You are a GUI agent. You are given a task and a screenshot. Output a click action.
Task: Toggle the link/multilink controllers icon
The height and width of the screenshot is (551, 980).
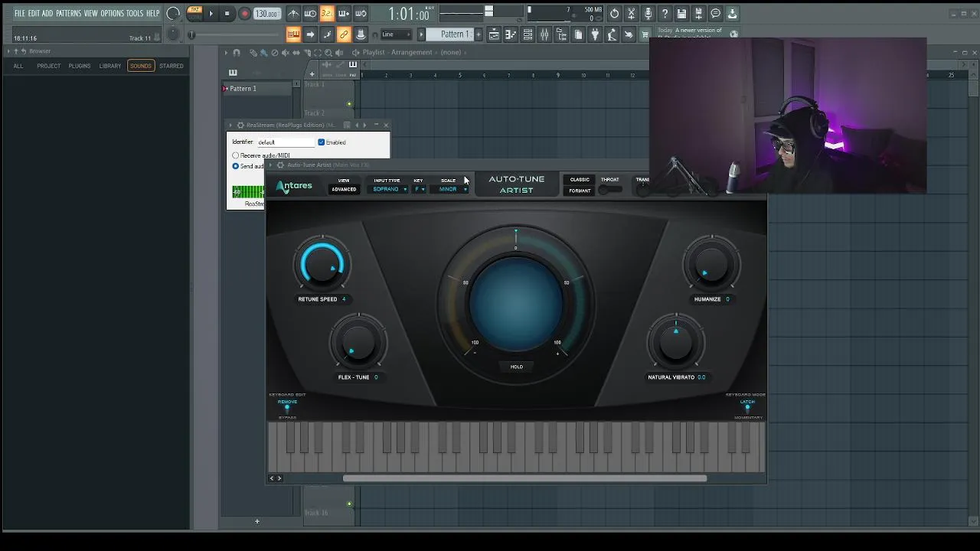[x=344, y=34]
